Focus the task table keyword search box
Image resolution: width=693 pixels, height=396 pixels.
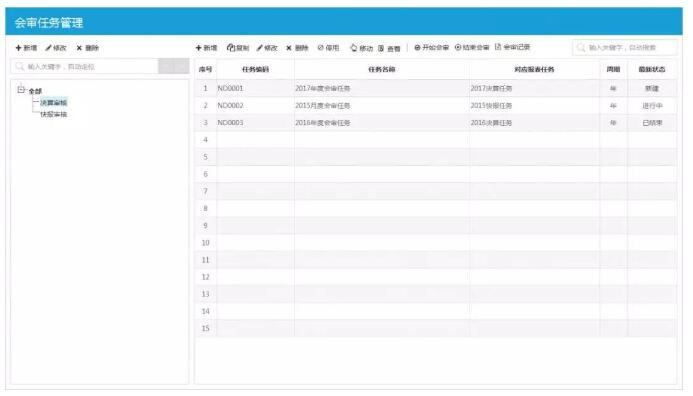[624, 47]
